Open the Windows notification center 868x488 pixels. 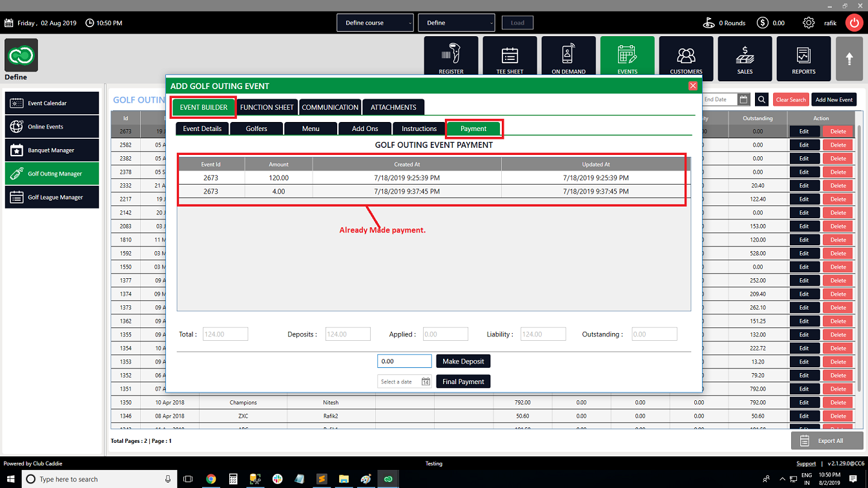point(853,479)
